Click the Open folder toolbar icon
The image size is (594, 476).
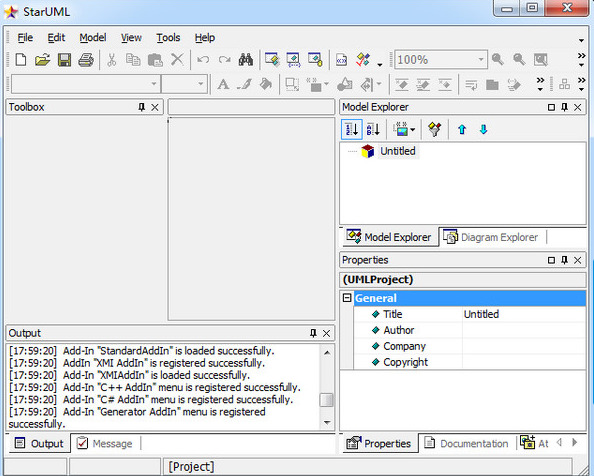(42, 60)
